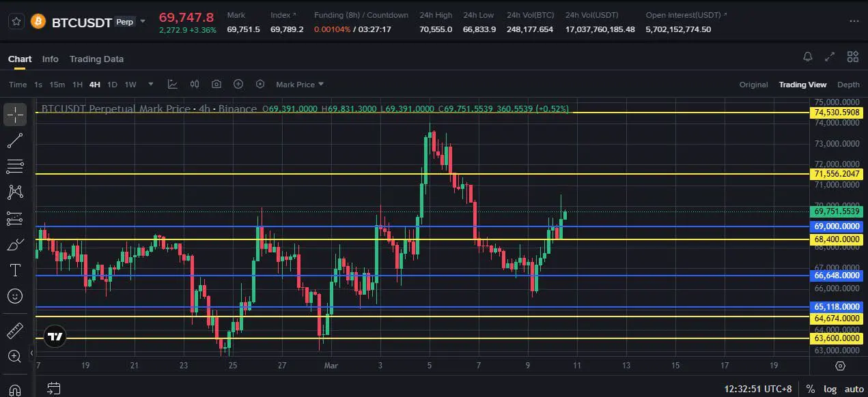The height and width of the screenshot is (397, 868).
Task: Select the crosshair cursor tool
Action: [15, 115]
